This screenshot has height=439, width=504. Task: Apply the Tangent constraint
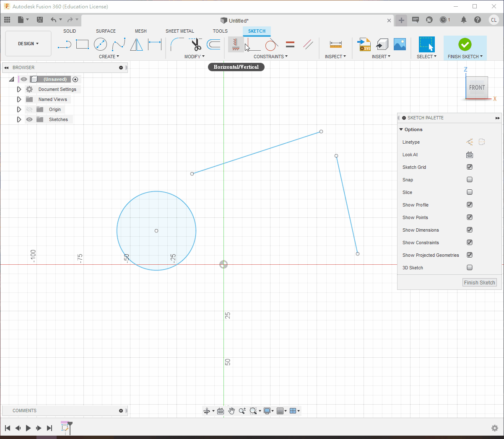(271, 44)
